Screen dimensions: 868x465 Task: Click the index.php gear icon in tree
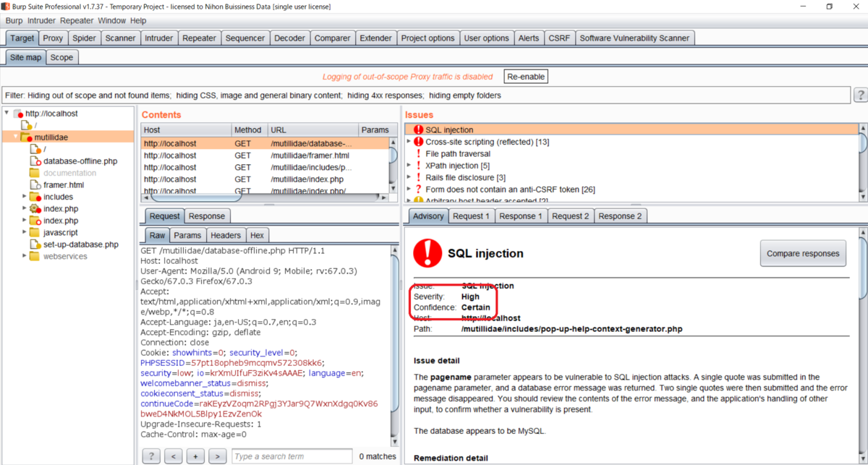pos(35,208)
